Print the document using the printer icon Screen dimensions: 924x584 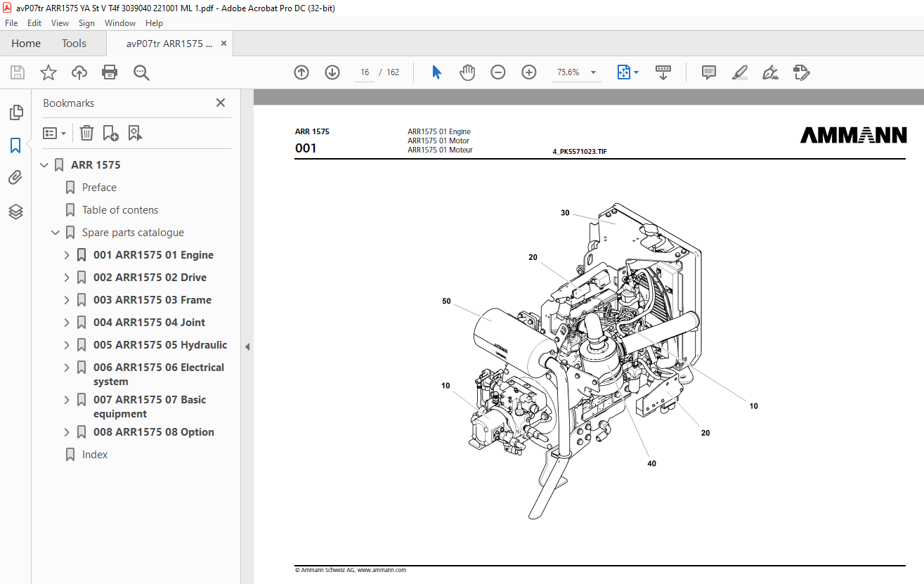point(110,72)
